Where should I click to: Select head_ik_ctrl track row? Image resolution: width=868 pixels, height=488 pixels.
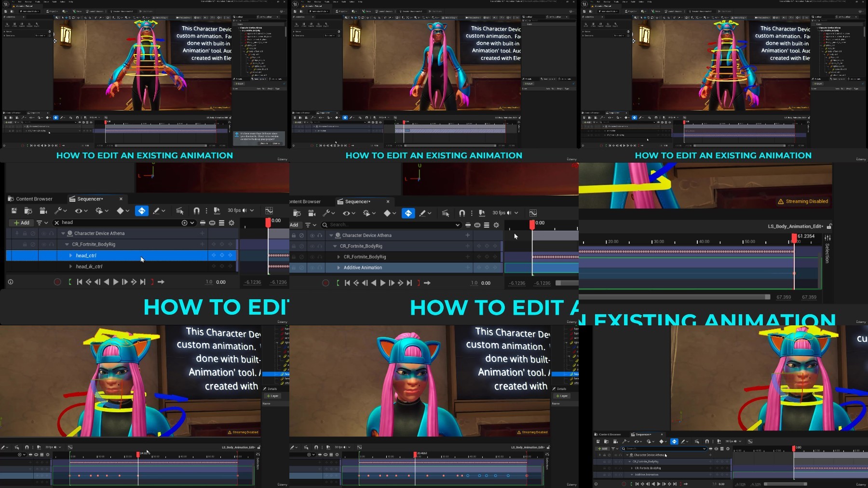[x=122, y=266]
